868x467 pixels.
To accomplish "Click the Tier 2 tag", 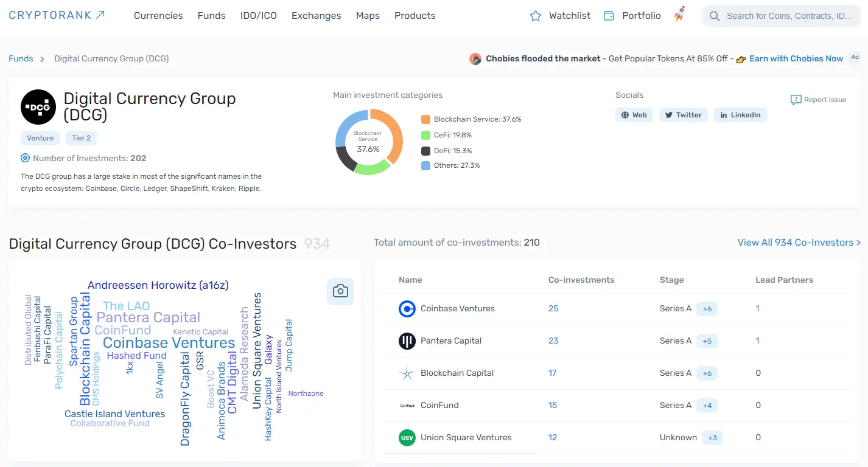I will 82,138.
